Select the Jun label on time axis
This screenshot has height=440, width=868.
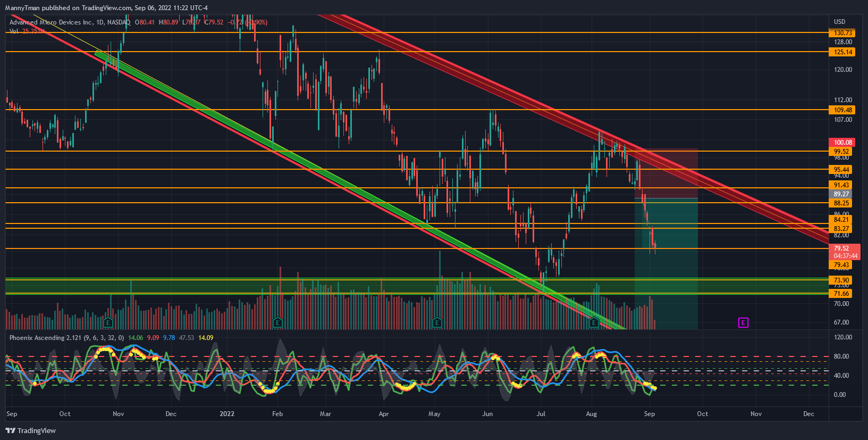pos(487,414)
